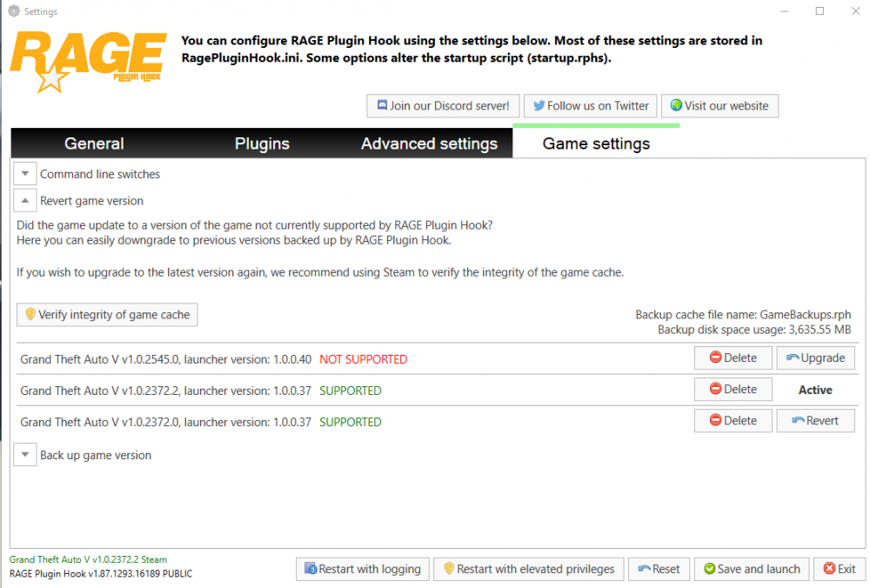Open the Plugins tab
The width and height of the screenshot is (870, 588).
pos(262,144)
